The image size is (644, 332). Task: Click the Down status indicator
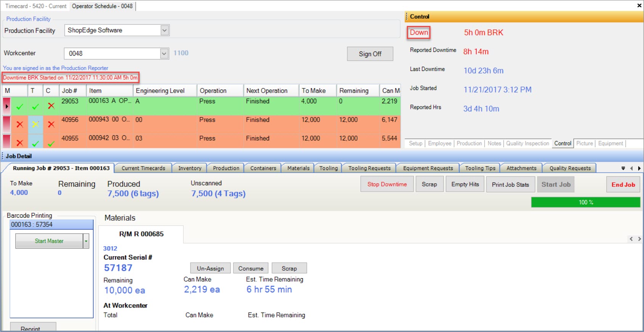point(419,32)
